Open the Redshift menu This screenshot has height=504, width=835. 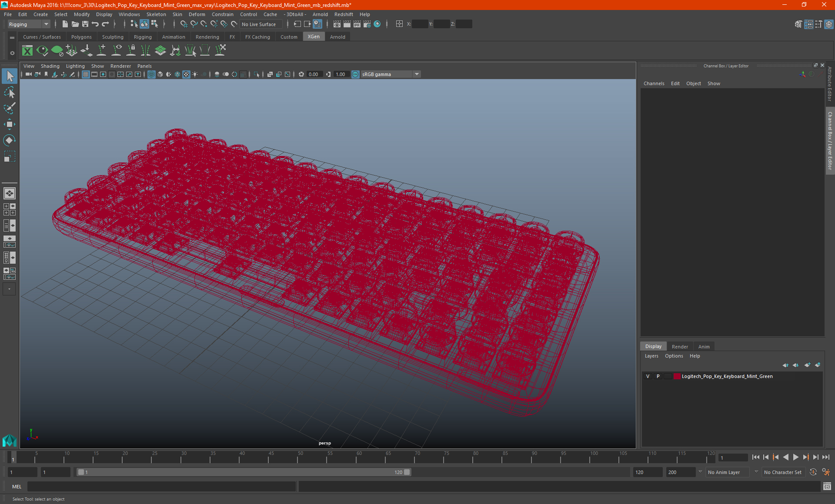pyautogui.click(x=344, y=14)
